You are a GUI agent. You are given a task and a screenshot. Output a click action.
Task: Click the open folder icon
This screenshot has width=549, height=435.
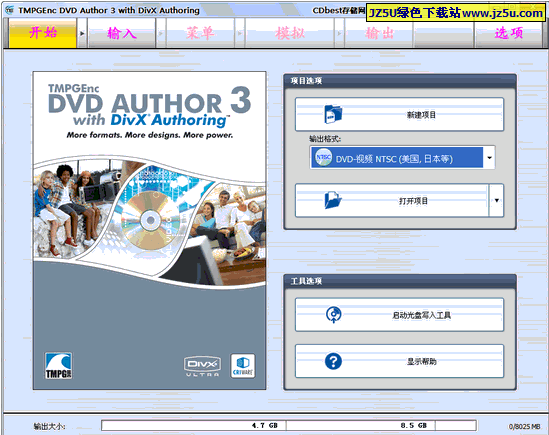click(333, 200)
